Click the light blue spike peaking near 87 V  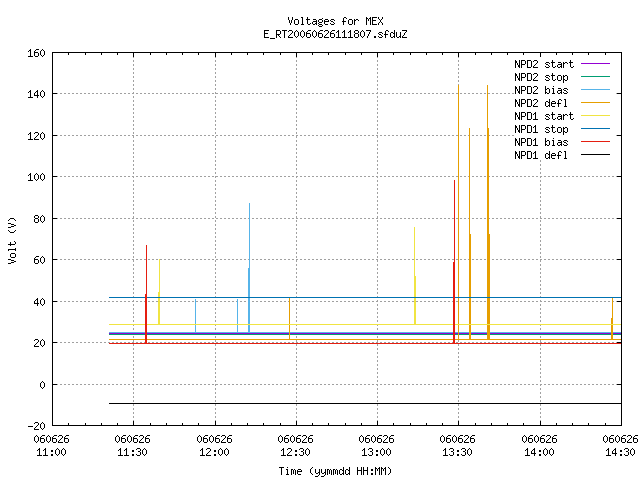pyautogui.click(x=249, y=267)
